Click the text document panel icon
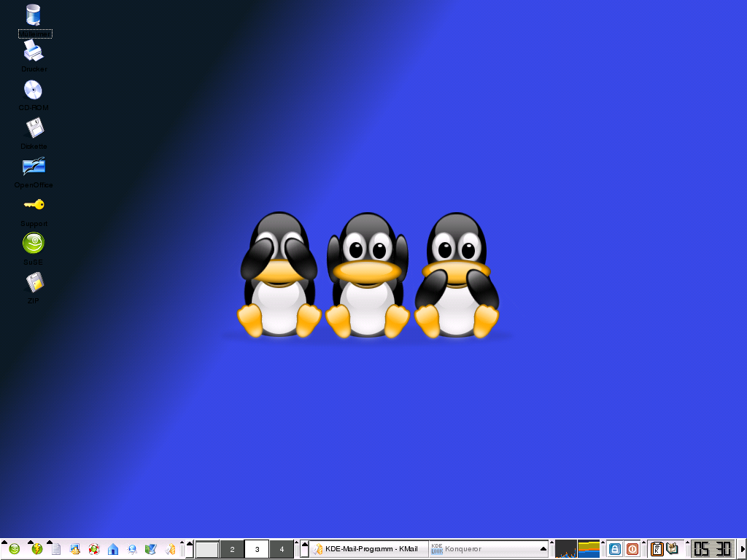Viewport: 747px width, 560px height. (x=55, y=549)
